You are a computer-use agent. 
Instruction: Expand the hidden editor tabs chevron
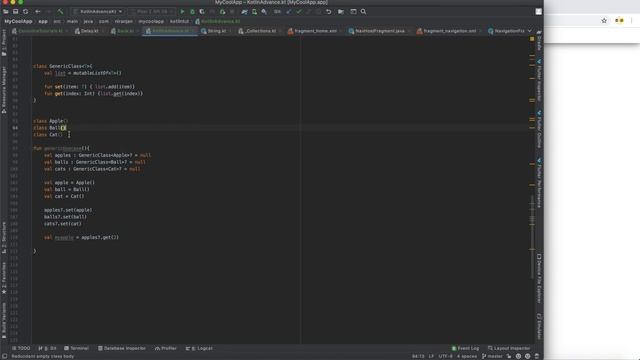530,31
